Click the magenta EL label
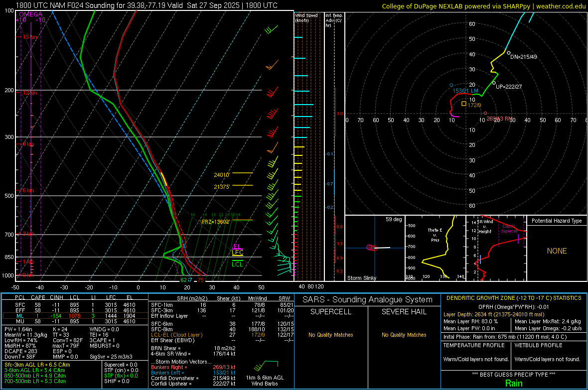This screenshot has width=588, height=390. 237,246
